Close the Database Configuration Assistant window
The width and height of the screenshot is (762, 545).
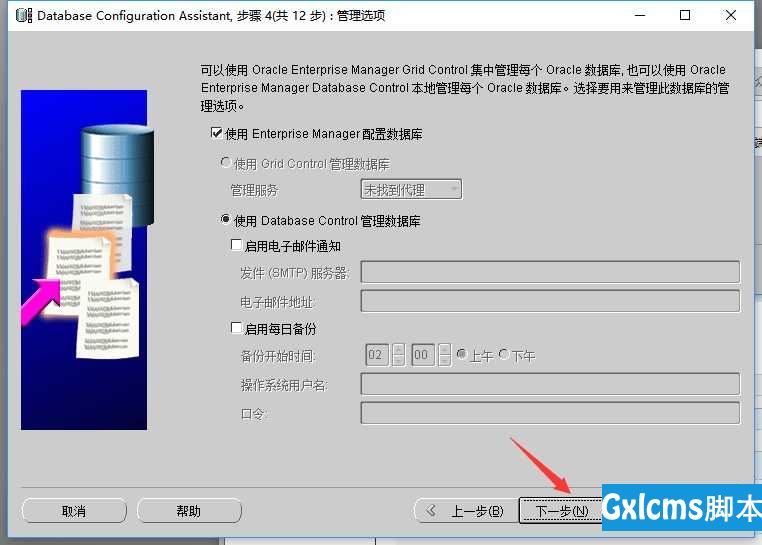pyautogui.click(x=730, y=16)
